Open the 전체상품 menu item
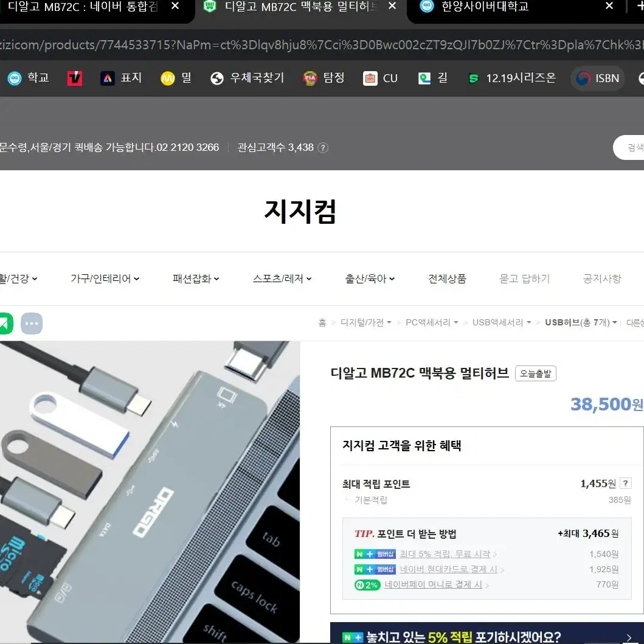644x644 pixels. (447, 279)
